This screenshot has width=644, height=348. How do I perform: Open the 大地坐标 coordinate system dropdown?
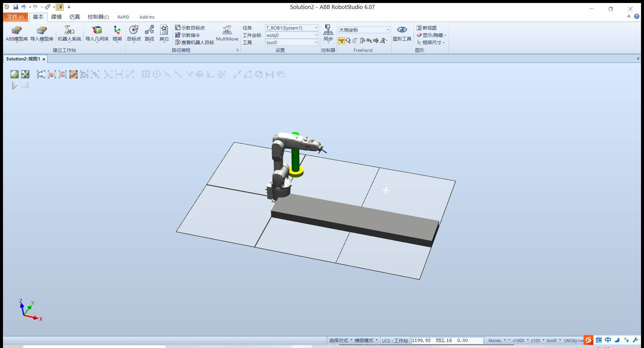pyautogui.click(x=387, y=30)
